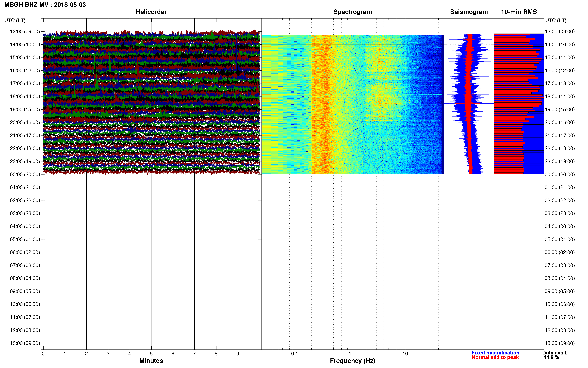Image resolution: width=588 pixels, height=368 pixels.
Task: Click the left '14:00 (10:00)' time label
Action: (25, 45)
